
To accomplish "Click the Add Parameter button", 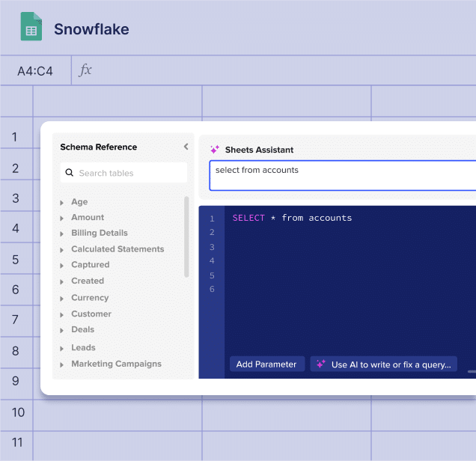I will coord(267,364).
